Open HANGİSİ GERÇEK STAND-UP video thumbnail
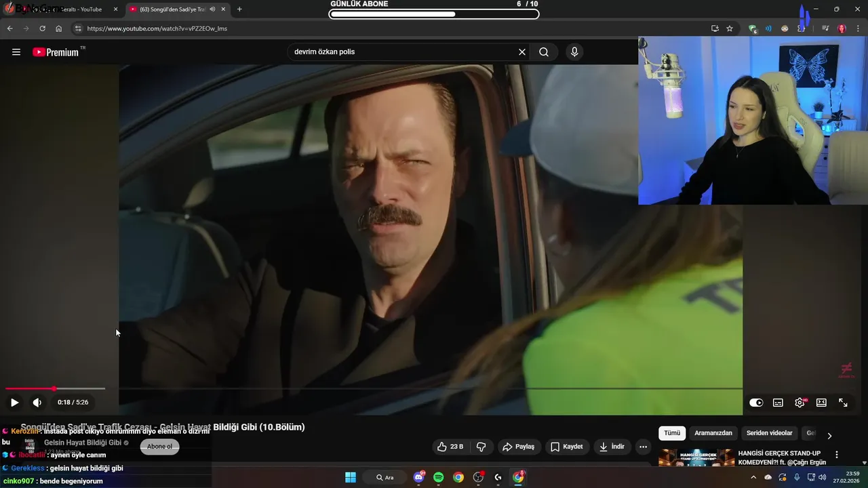This screenshot has width=868, height=488. tap(696, 457)
